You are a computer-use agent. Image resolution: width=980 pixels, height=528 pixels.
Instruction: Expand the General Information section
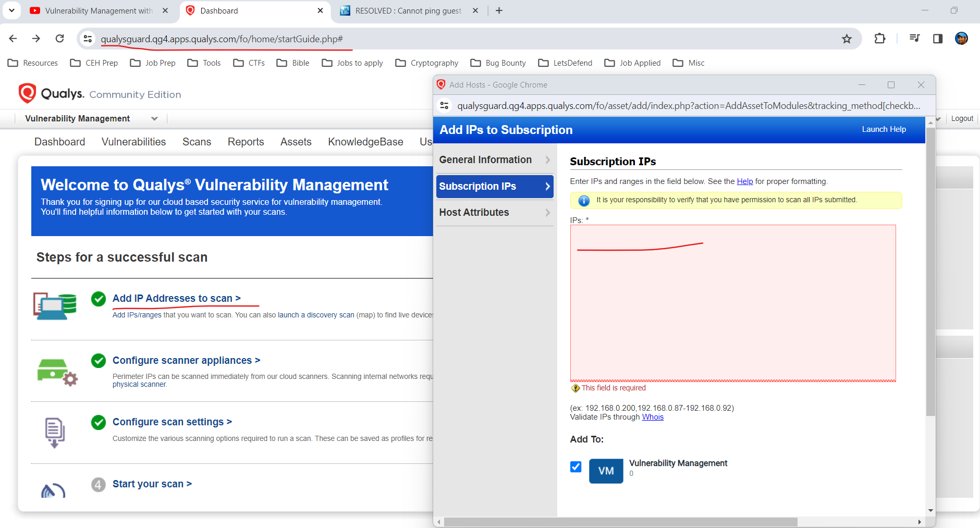pyautogui.click(x=494, y=160)
